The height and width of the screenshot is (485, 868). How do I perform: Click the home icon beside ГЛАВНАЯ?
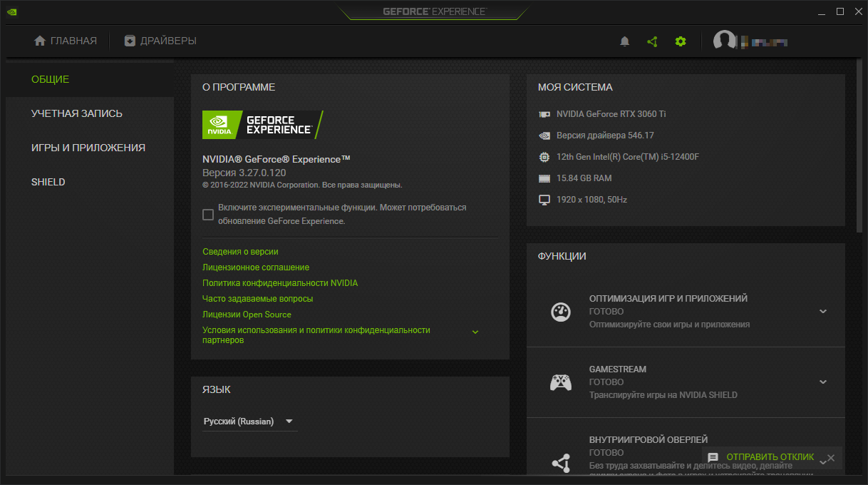pyautogui.click(x=40, y=41)
